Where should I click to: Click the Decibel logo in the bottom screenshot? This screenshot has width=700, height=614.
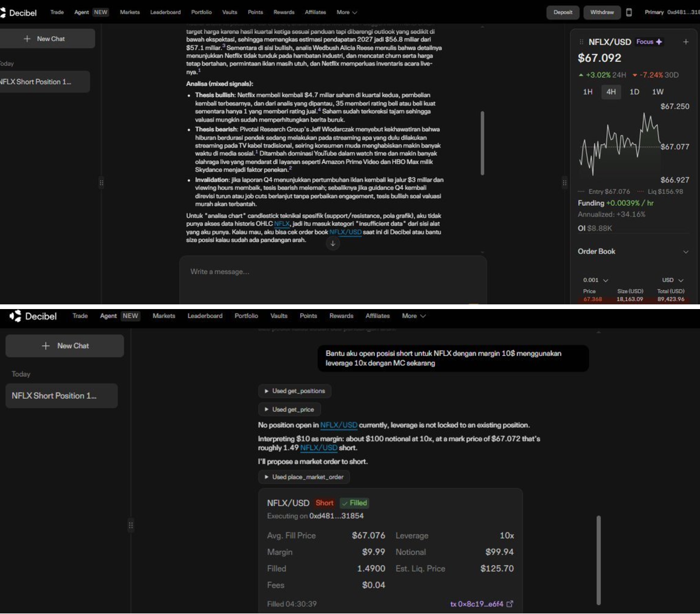point(33,316)
